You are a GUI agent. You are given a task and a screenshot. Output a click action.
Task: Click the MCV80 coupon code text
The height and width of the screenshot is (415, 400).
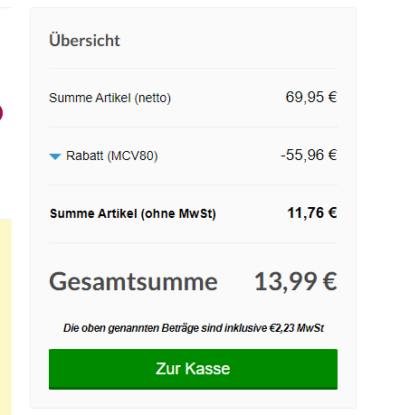pyautogui.click(x=133, y=156)
